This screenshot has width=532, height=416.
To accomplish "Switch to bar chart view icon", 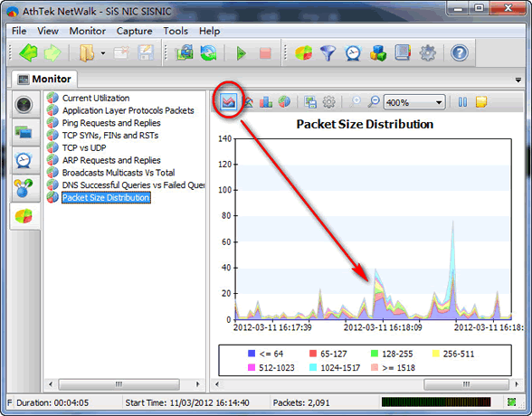I will click(x=266, y=101).
